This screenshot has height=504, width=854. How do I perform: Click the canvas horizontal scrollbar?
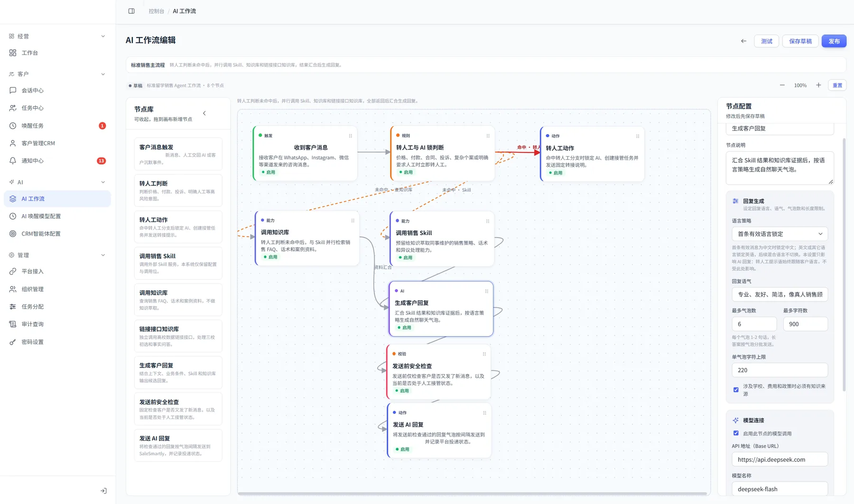point(473,494)
